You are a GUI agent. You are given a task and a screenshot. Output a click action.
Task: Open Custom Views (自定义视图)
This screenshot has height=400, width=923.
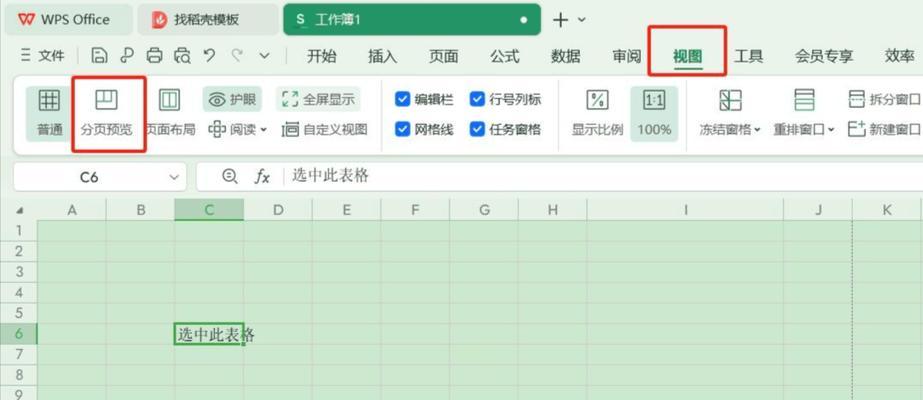[x=324, y=129]
